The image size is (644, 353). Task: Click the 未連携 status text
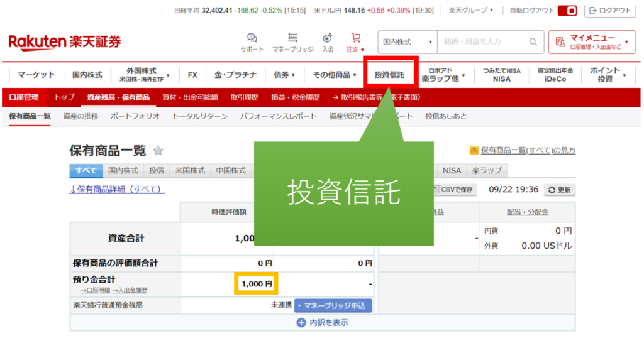click(281, 305)
